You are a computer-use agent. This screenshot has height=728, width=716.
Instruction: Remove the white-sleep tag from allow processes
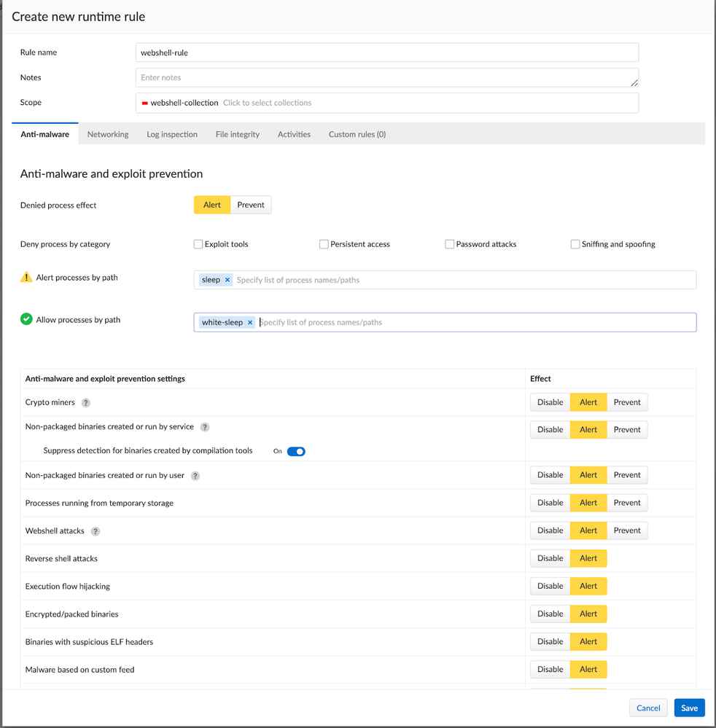(250, 322)
